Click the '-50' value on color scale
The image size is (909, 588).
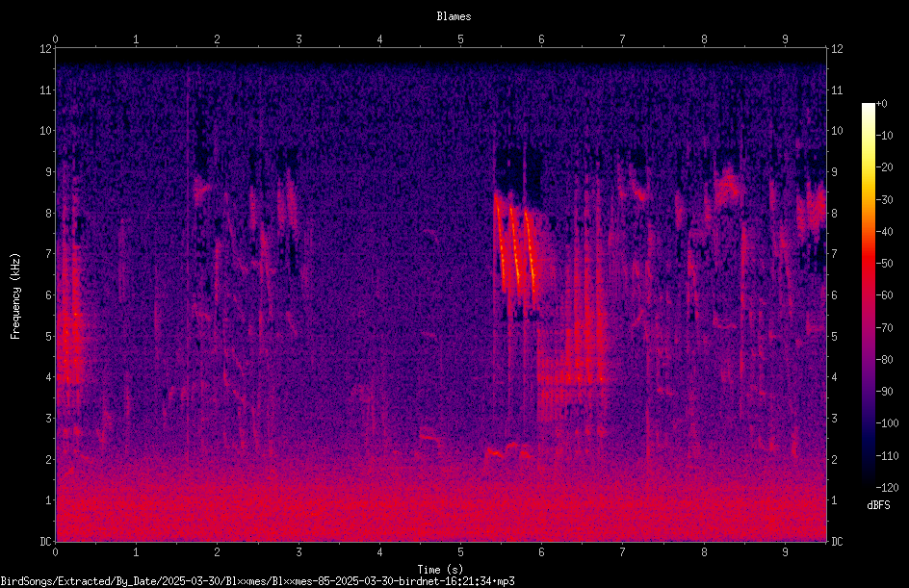point(884,264)
